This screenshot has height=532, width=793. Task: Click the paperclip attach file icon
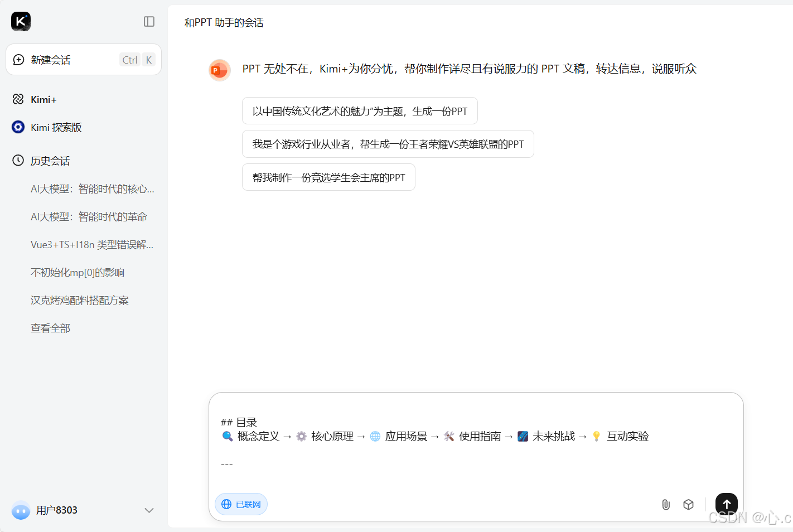point(666,505)
